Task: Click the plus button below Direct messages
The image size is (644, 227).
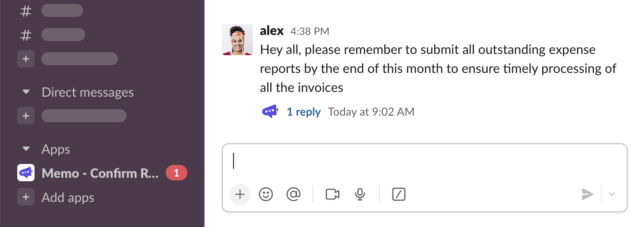Action: coord(26,116)
